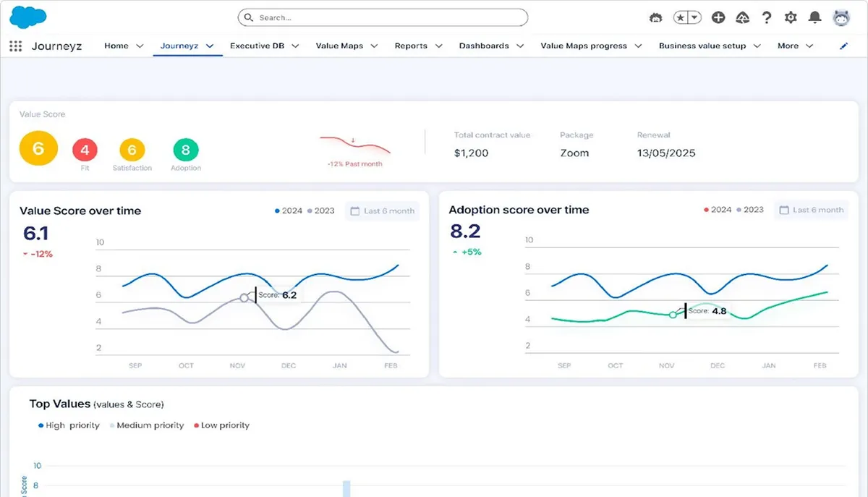Click the red Fit score 4 circle
Image resolution: width=868 pixels, height=497 pixels.
85,150
